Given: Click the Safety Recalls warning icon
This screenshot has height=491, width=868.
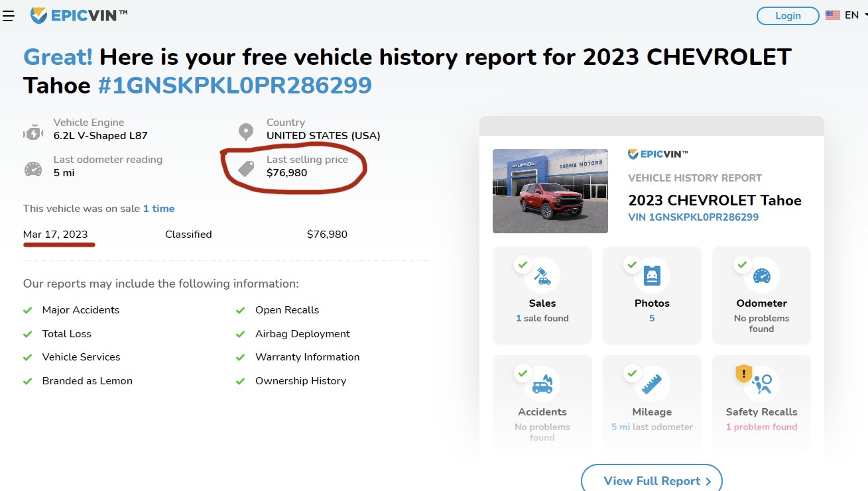Looking at the screenshot, I should point(744,374).
